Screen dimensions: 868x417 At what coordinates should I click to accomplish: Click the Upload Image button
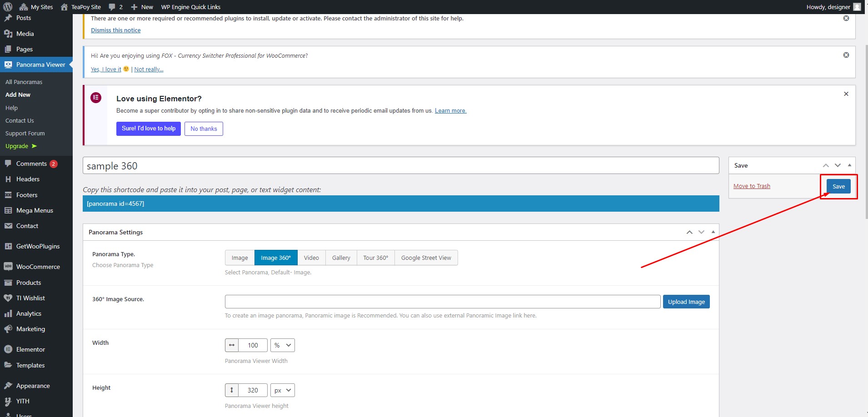pyautogui.click(x=686, y=302)
